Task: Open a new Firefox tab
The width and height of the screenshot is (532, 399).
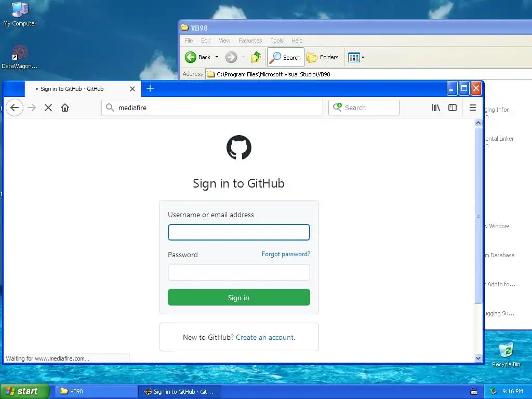Action: [x=150, y=88]
